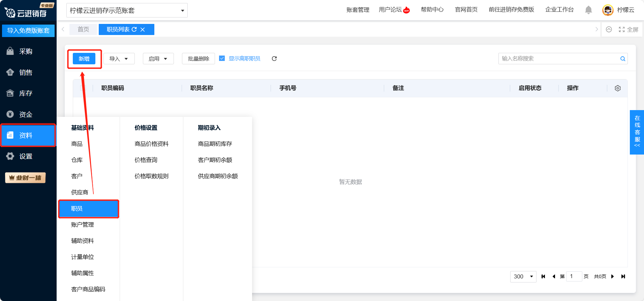Select 仓库 in the menu
The height and width of the screenshot is (301, 644).
[77, 160]
